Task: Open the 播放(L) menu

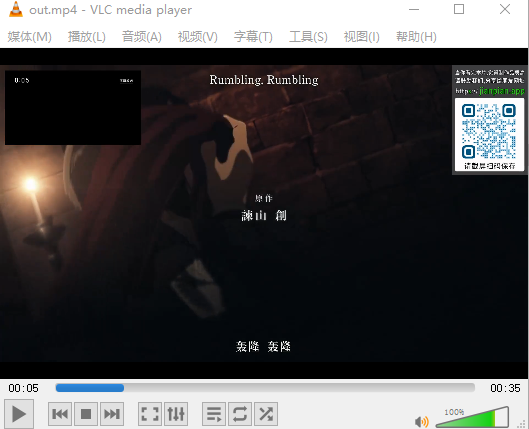Action: point(87,36)
